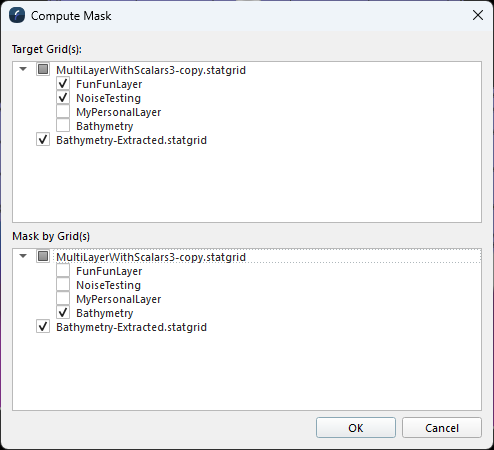
Task: Confirm with the OK button
Action: click(356, 428)
